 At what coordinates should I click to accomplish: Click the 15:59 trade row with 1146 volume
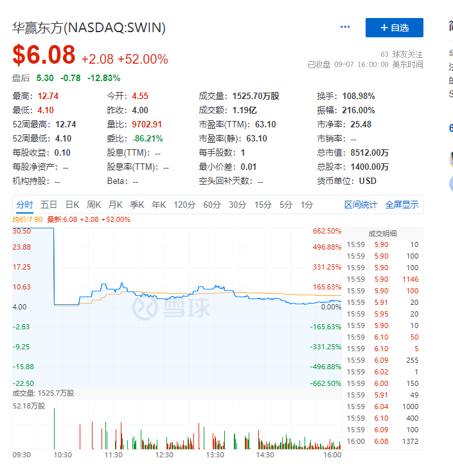tap(382, 279)
